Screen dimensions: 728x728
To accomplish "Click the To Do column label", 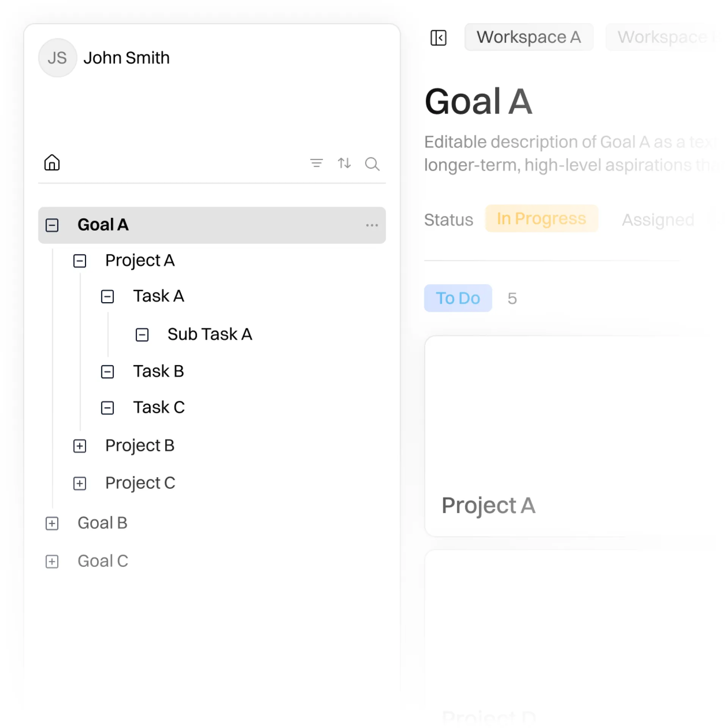I will point(458,298).
